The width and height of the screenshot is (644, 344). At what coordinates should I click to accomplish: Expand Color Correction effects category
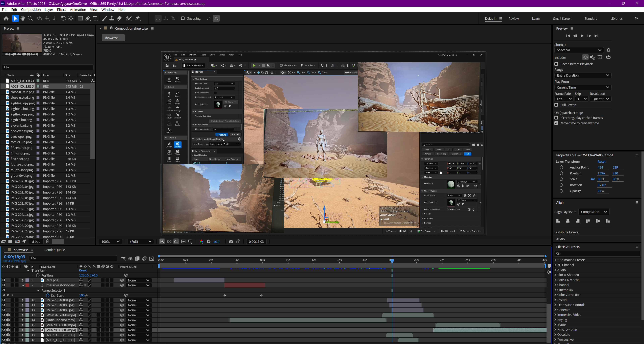pyautogui.click(x=555, y=295)
